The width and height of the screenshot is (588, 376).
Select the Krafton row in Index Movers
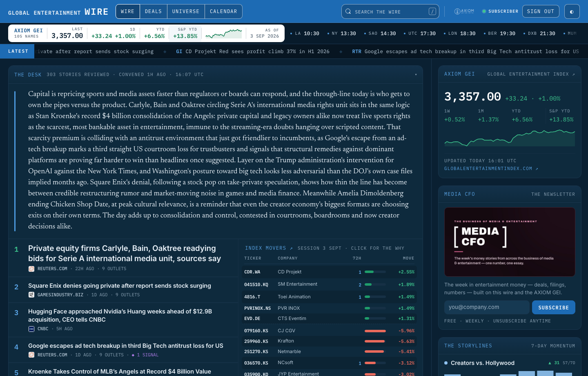tap(330, 341)
